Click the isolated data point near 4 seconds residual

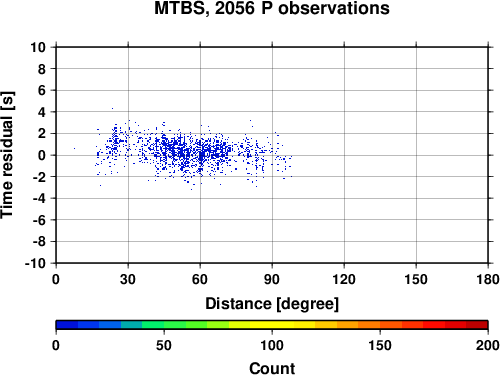pos(112,108)
